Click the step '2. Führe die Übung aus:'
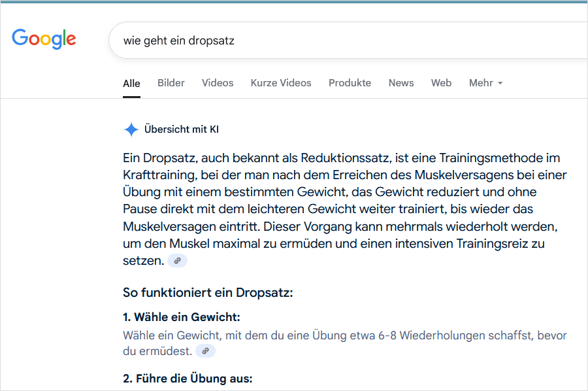588x391 pixels. [x=188, y=378]
